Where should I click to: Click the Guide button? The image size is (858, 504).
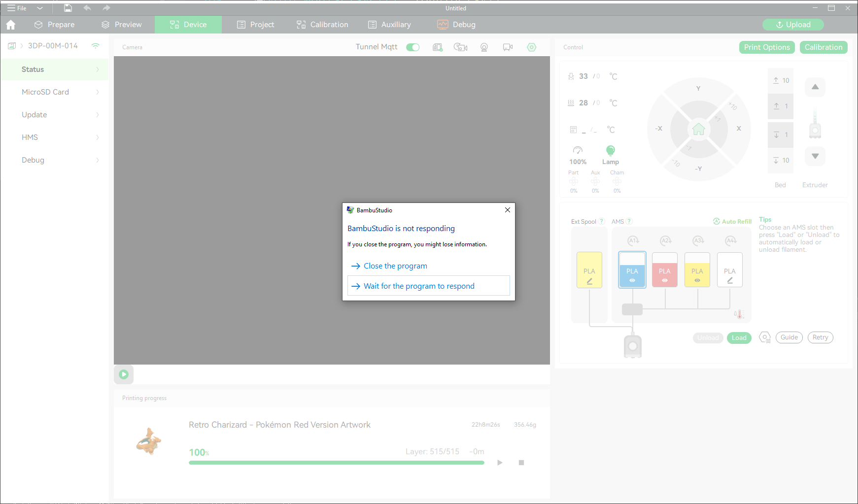pos(789,337)
